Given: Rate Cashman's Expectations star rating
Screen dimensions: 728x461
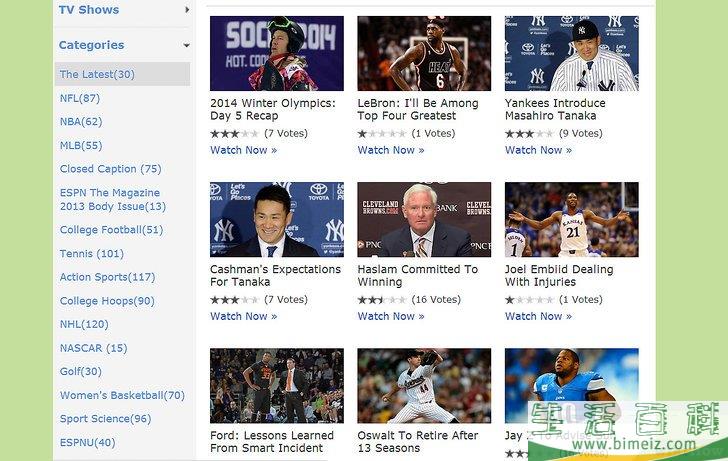Looking at the screenshot, I should pos(234,300).
